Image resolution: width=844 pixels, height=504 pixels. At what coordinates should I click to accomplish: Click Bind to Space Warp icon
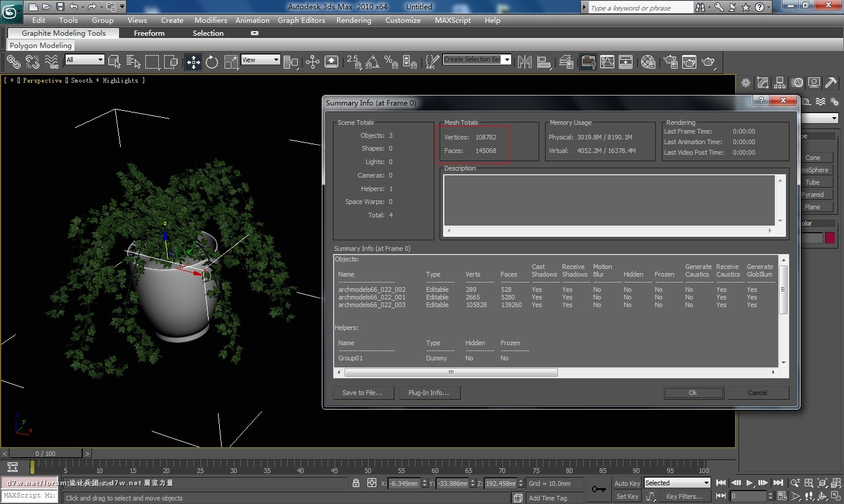click(52, 62)
